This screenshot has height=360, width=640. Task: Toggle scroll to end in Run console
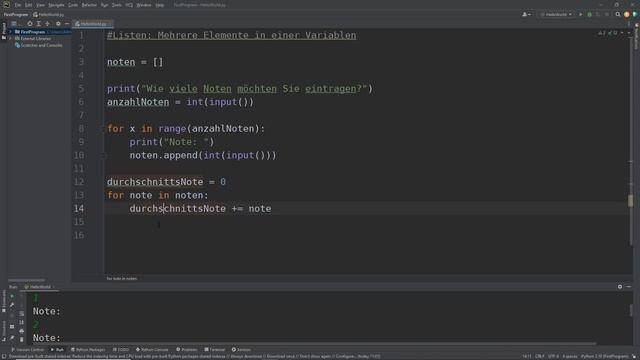[22, 322]
